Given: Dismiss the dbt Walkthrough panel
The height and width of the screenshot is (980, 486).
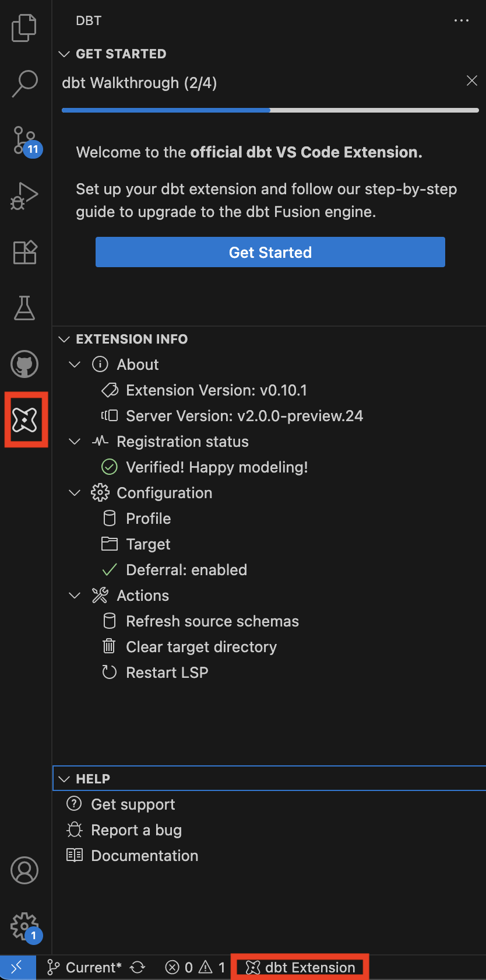Looking at the screenshot, I should click(x=471, y=81).
